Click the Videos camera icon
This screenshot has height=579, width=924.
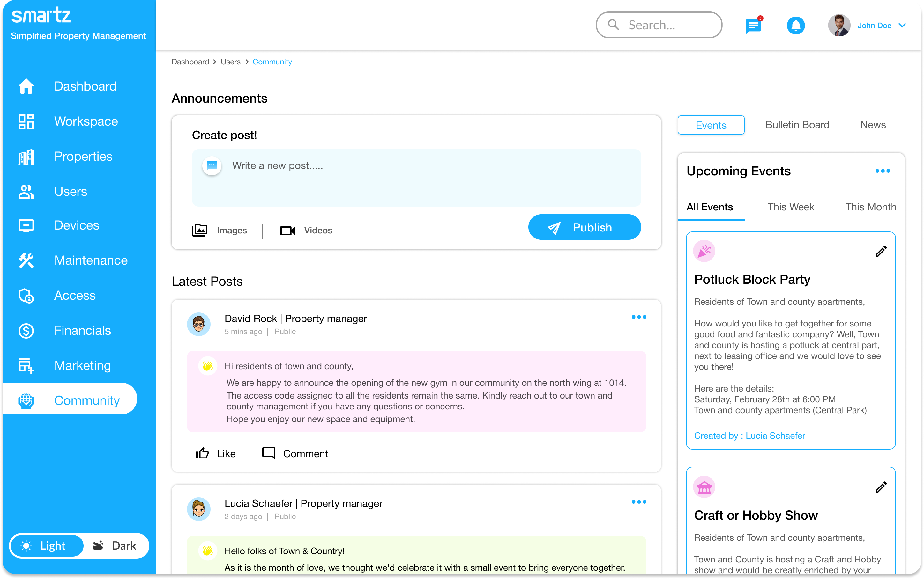[x=287, y=231]
